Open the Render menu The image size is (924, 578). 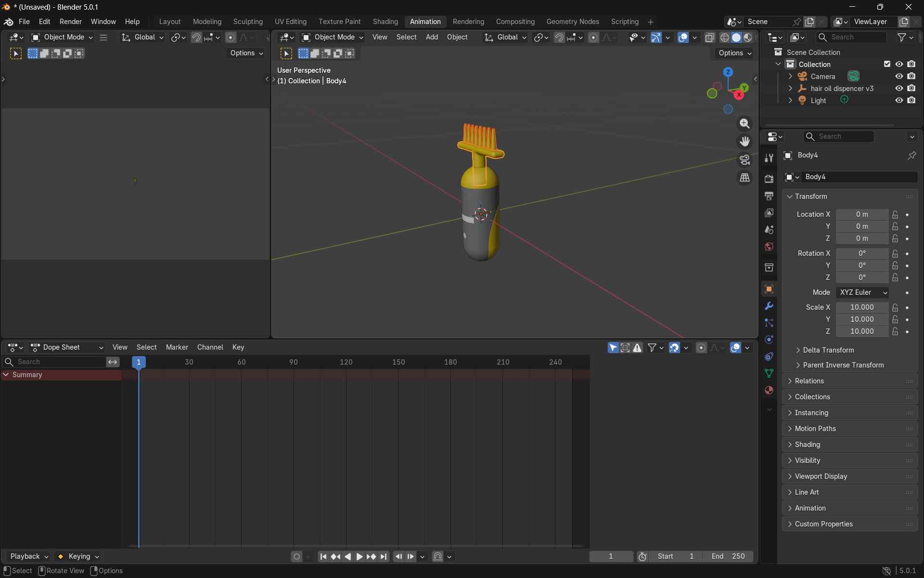[x=70, y=22]
